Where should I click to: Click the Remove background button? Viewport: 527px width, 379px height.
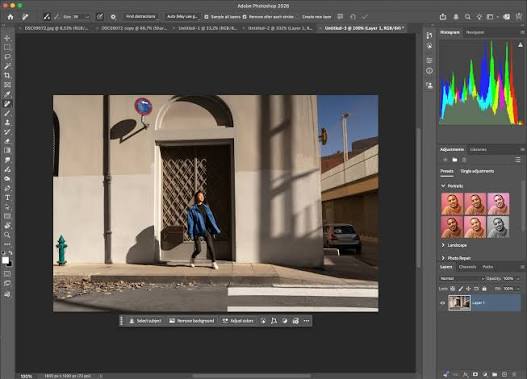[x=192, y=321]
